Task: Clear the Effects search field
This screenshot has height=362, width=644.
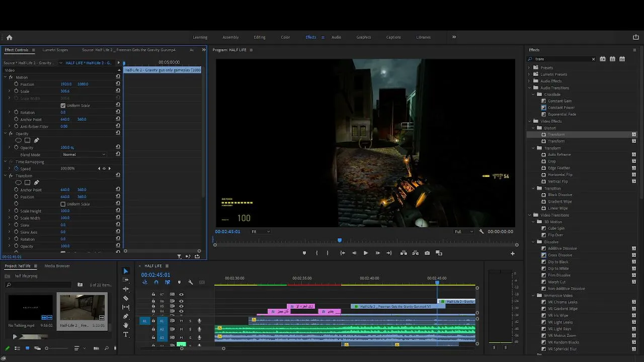Action: [x=593, y=59]
